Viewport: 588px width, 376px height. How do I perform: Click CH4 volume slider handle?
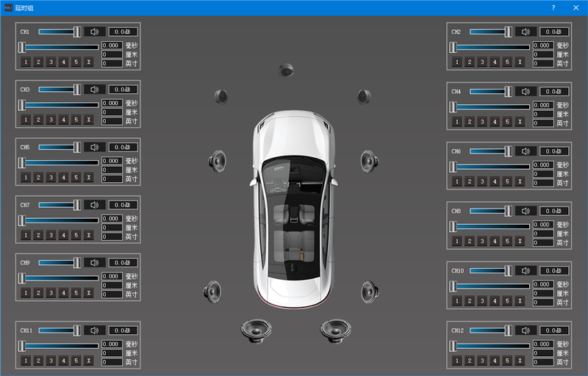pos(508,91)
